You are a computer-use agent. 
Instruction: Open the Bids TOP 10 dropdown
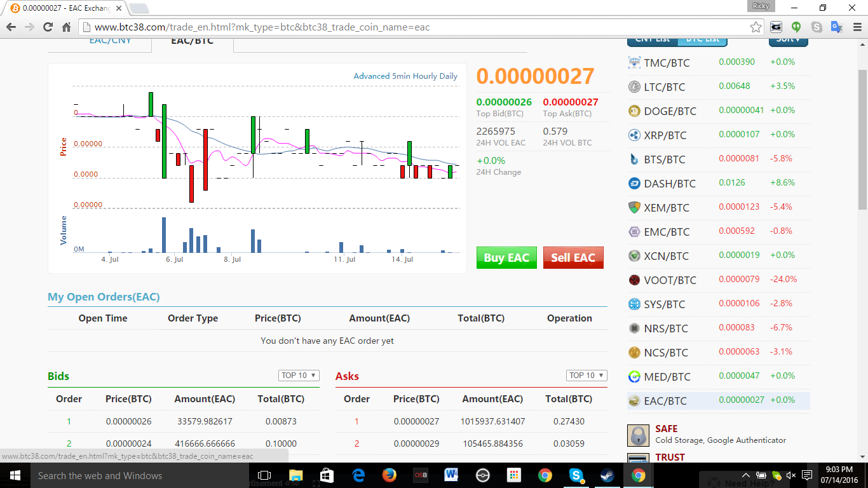click(299, 376)
